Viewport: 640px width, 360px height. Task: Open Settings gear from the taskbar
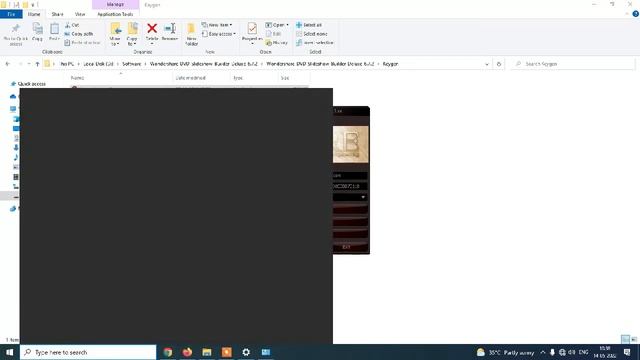[x=246, y=352]
